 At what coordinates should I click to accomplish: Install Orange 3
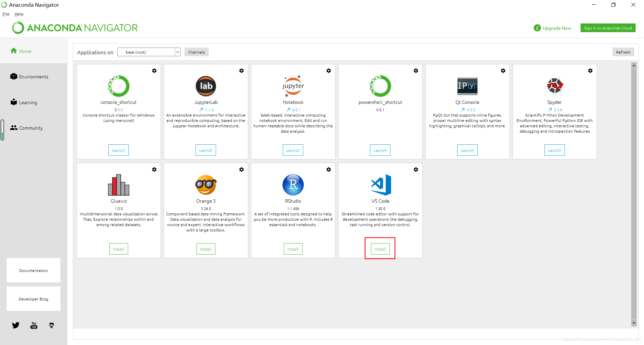pos(206,249)
